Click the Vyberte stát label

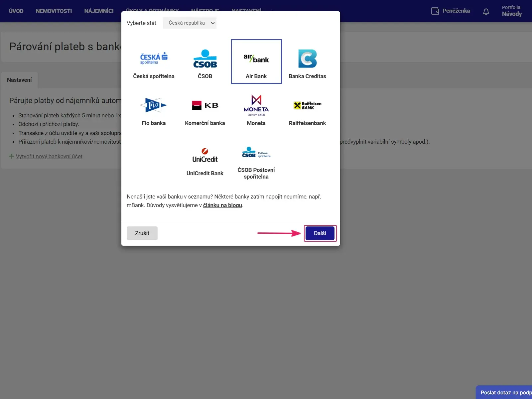click(141, 23)
